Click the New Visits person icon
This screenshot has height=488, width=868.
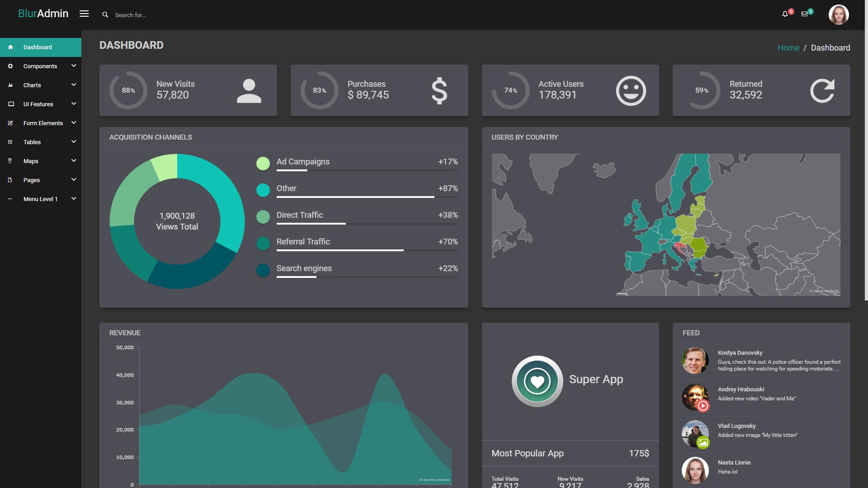coord(249,91)
